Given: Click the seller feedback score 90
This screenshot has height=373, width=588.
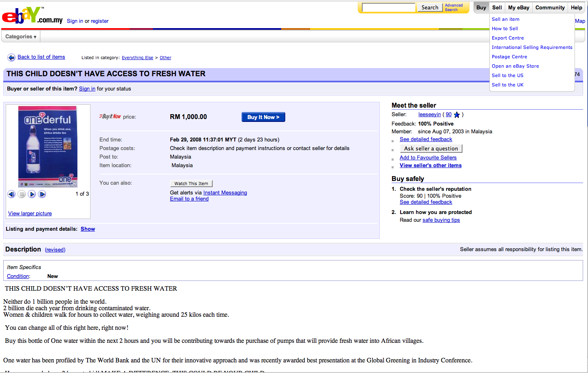Looking at the screenshot, I should pos(449,115).
